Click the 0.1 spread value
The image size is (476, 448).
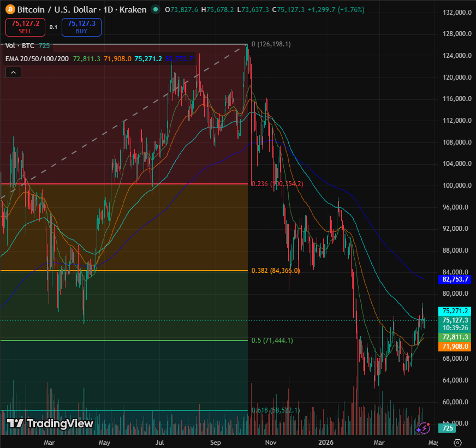pos(53,27)
